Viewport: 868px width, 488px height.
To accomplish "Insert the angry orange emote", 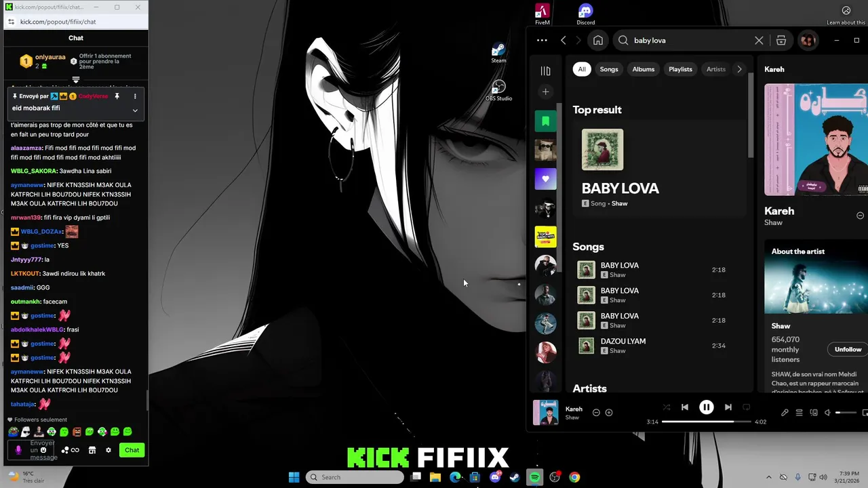I will [77, 432].
